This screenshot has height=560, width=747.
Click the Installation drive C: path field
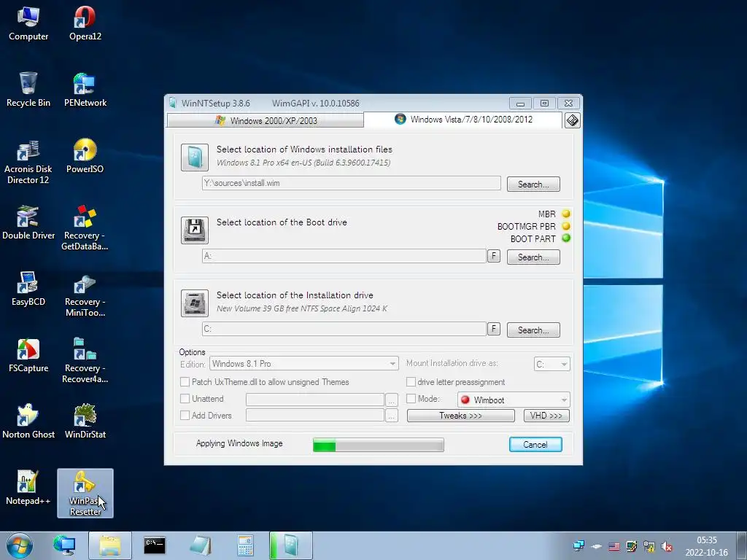coord(344,329)
